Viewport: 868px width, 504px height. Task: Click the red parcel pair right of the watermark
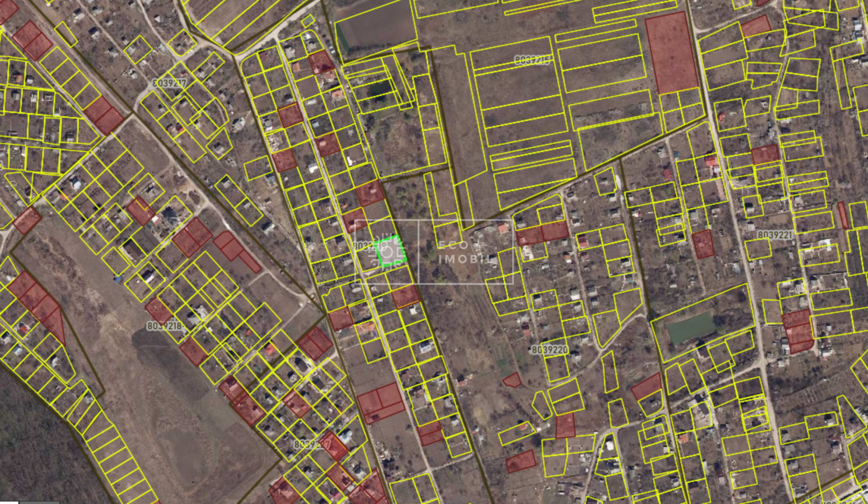tap(542, 233)
